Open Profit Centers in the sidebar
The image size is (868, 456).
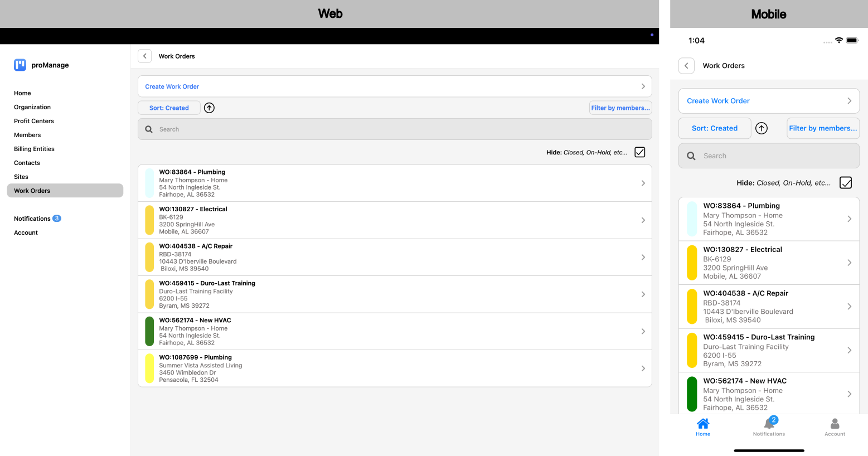point(34,121)
